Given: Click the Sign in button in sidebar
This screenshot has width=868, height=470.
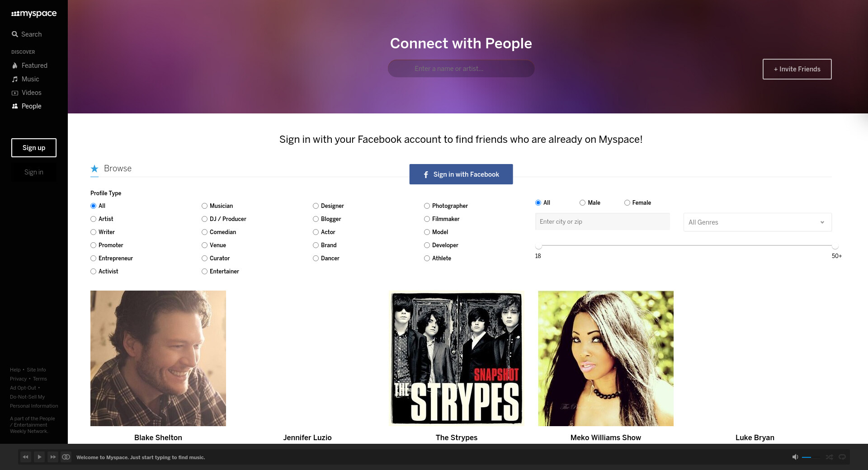Looking at the screenshot, I should tap(34, 172).
